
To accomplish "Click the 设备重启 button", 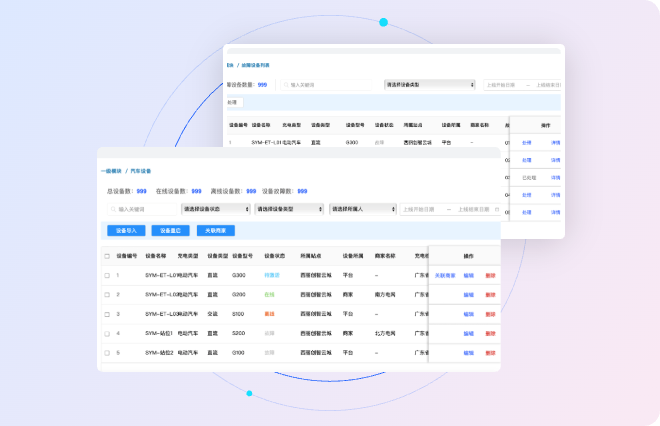I will pos(170,230).
